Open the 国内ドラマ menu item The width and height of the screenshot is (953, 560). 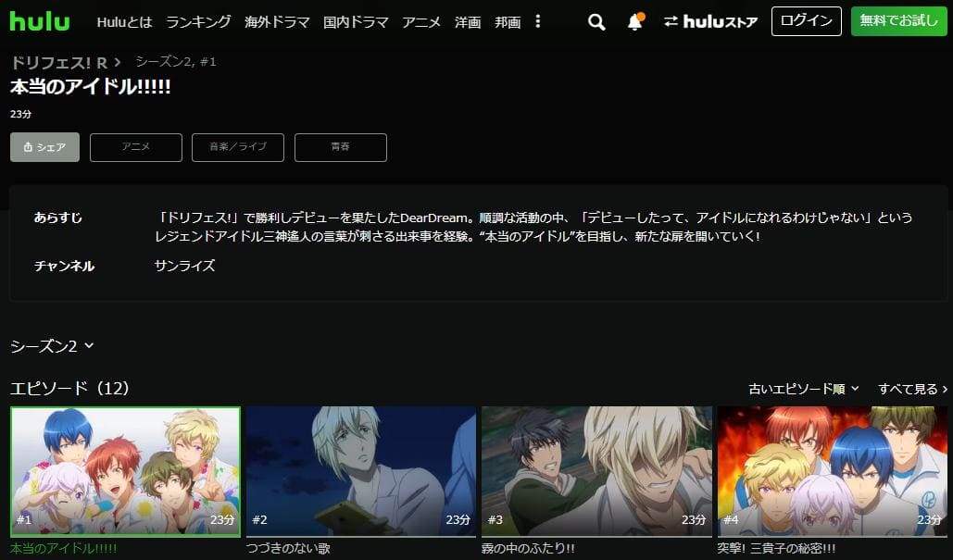[x=356, y=22]
